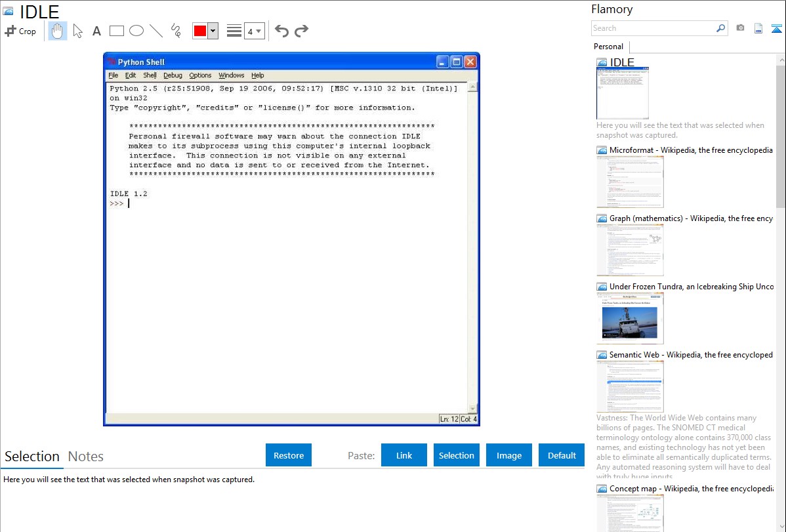Click the 'Flamory' panel heading
Screen dimensions: 786x532
(611, 10)
